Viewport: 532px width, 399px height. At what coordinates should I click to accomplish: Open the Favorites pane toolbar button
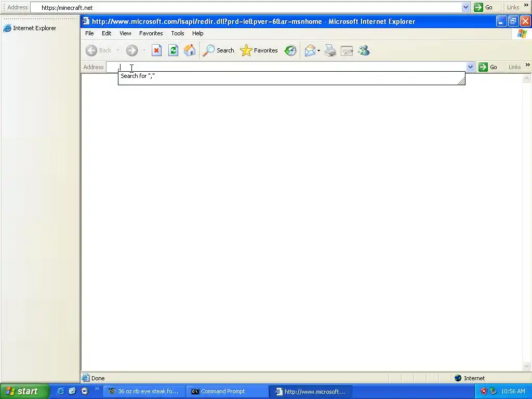click(x=259, y=50)
